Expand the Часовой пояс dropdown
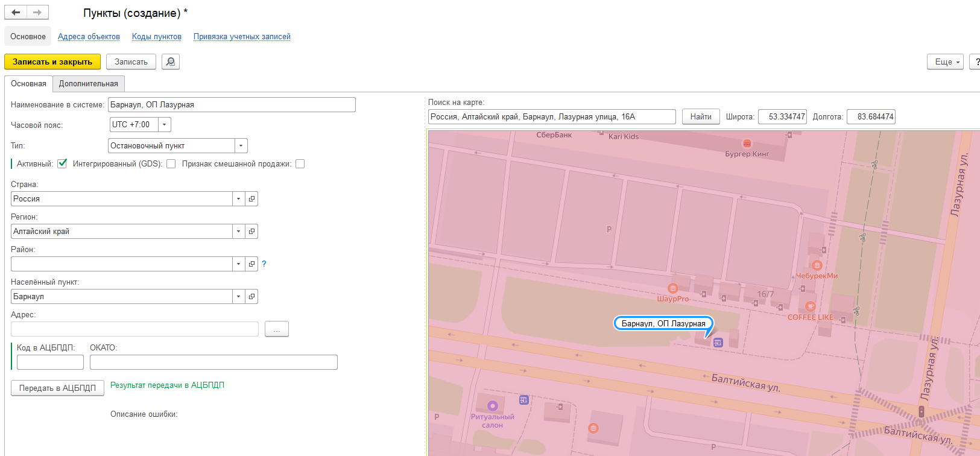The height and width of the screenshot is (456, 980). [x=165, y=125]
